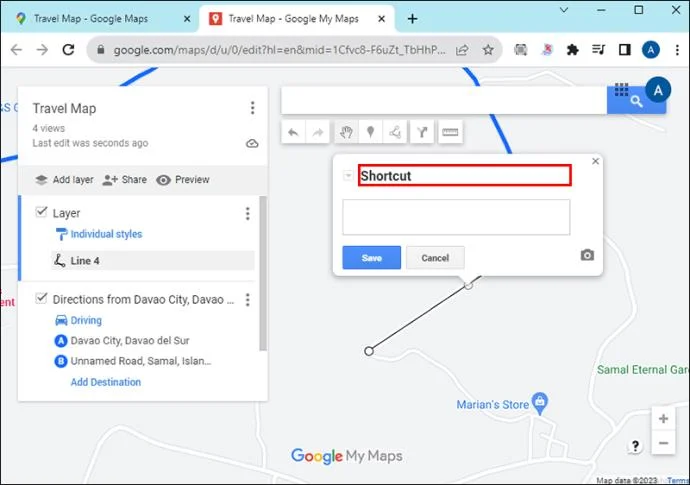The width and height of the screenshot is (690, 485).
Task: Select the Draw a line tool
Action: [395, 132]
